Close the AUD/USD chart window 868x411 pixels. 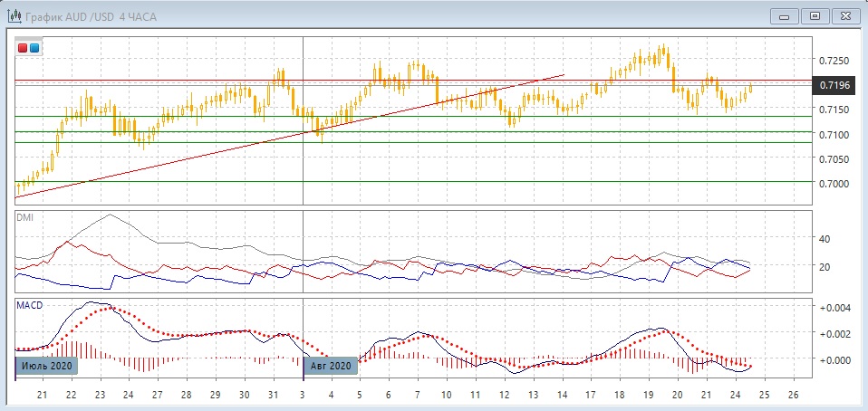click(x=845, y=15)
